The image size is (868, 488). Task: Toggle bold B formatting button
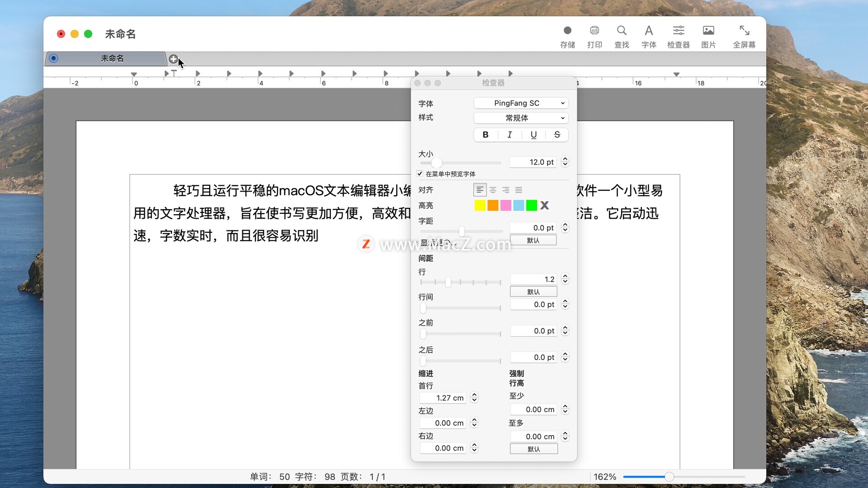coord(486,135)
